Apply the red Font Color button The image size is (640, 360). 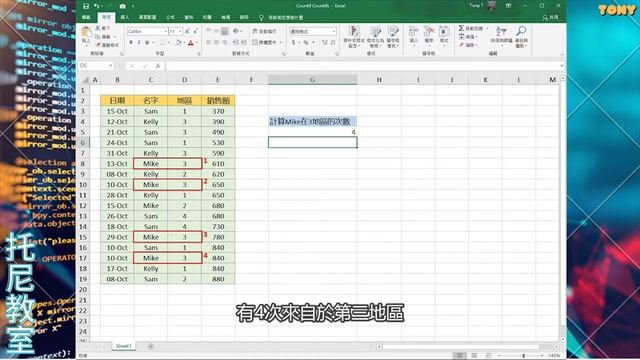coord(191,42)
